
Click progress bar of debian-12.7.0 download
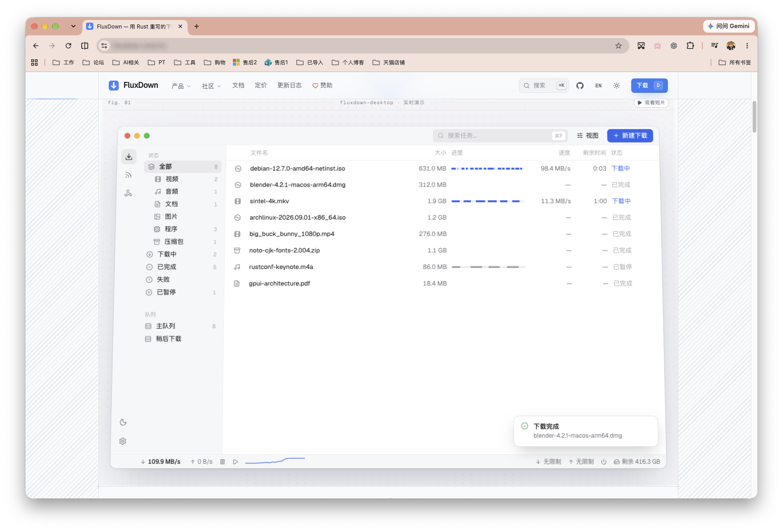click(487, 168)
